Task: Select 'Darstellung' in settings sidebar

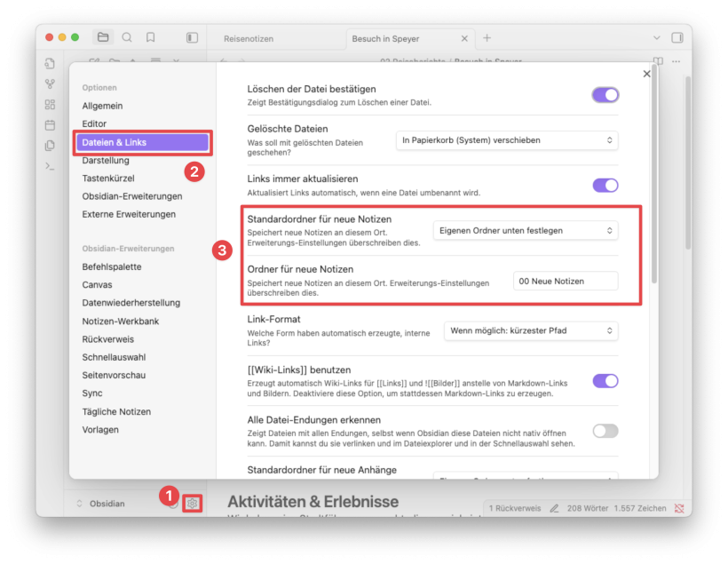Action: tap(106, 161)
